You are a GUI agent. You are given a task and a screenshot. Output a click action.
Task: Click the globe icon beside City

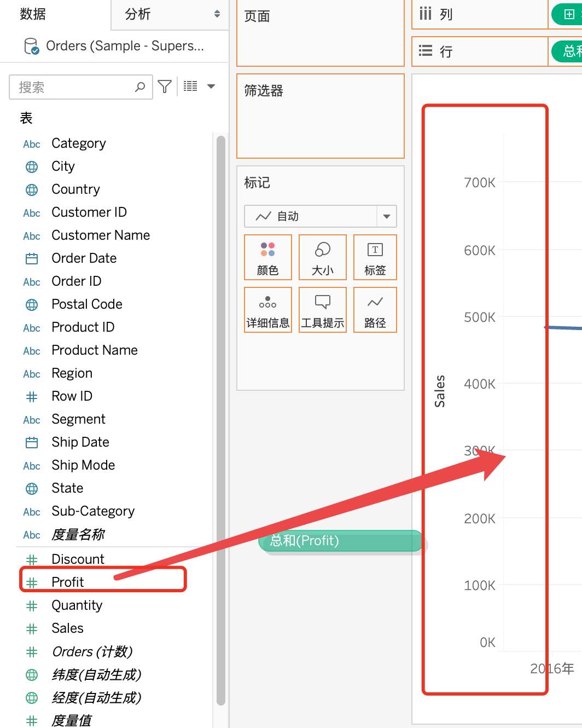coord(32,166)
